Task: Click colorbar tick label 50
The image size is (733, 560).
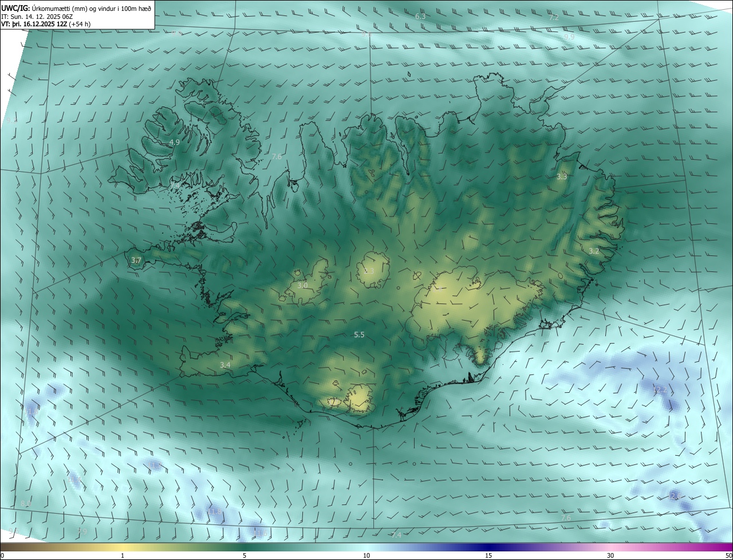Action: click(x=728, y=555)
